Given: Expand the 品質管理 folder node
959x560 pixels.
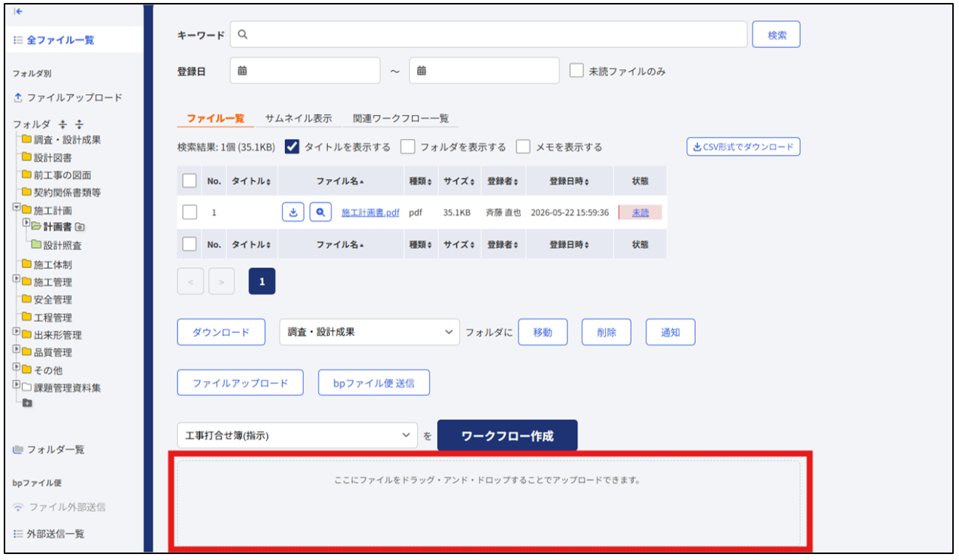Looking at the screenshot, I should (x=17, y=349).
